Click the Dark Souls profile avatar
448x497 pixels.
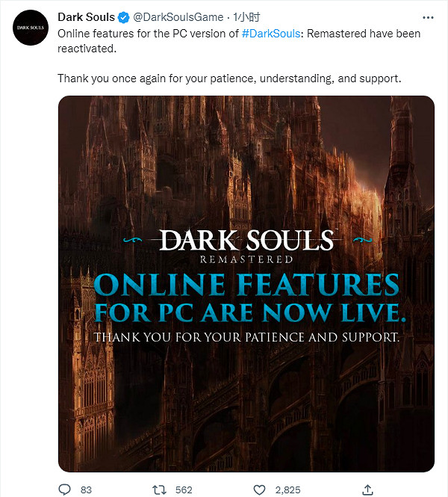29,28
